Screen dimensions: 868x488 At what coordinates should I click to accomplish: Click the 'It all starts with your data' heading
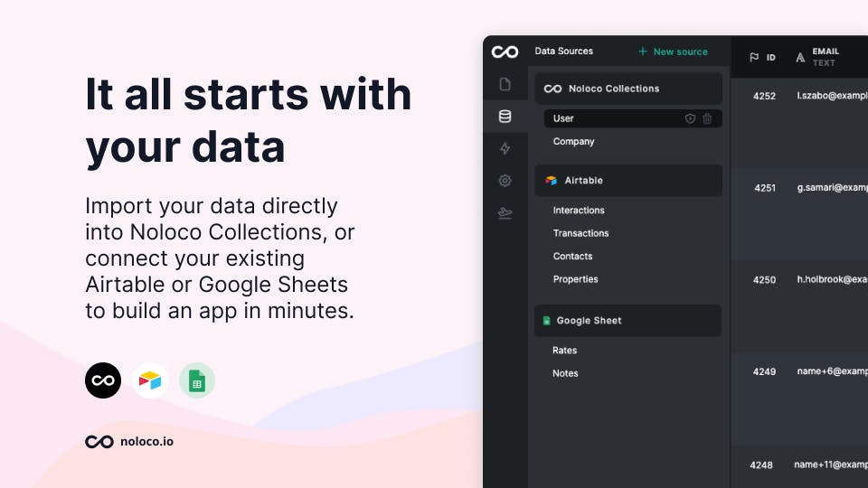249,120
